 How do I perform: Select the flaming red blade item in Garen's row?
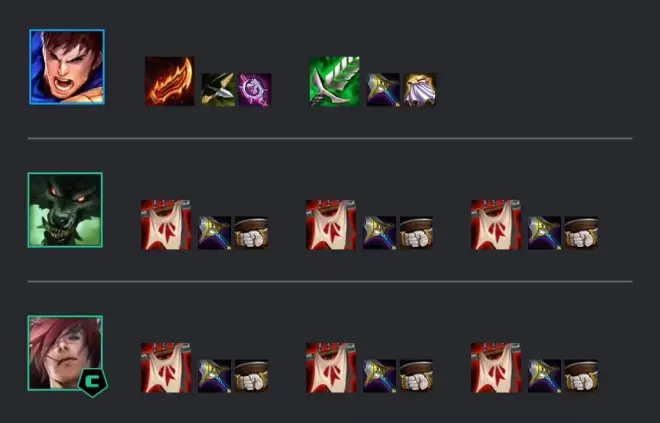click(x=169, y=81)
